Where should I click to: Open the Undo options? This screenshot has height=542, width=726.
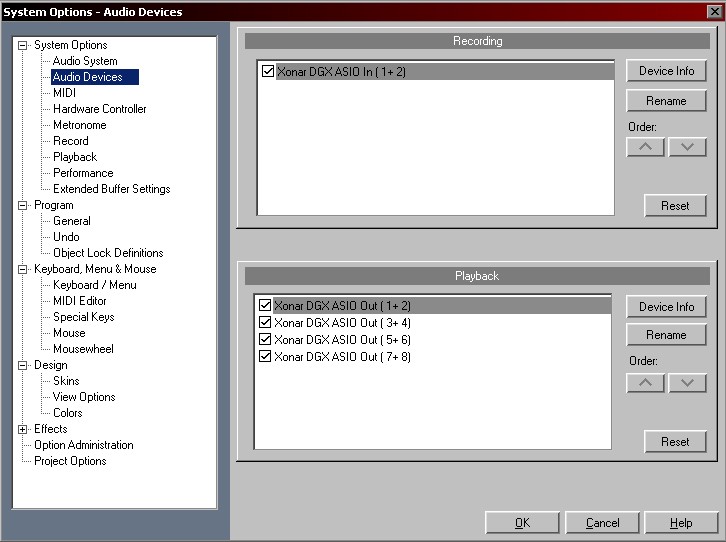(x=66, y=237)
